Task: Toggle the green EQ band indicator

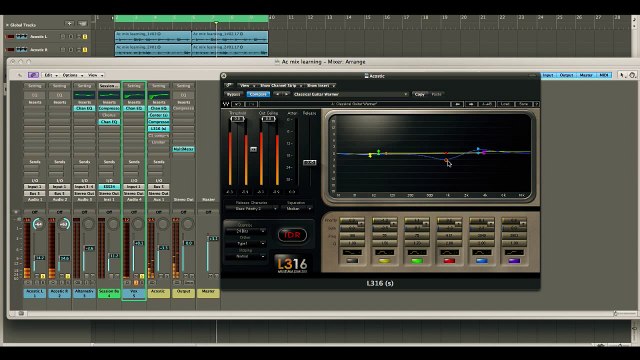Action: 417,260
